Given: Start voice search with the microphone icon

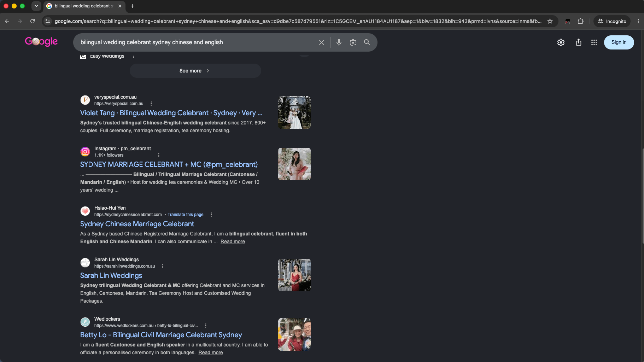Looking at the screenshot, I should click(339, 42).
